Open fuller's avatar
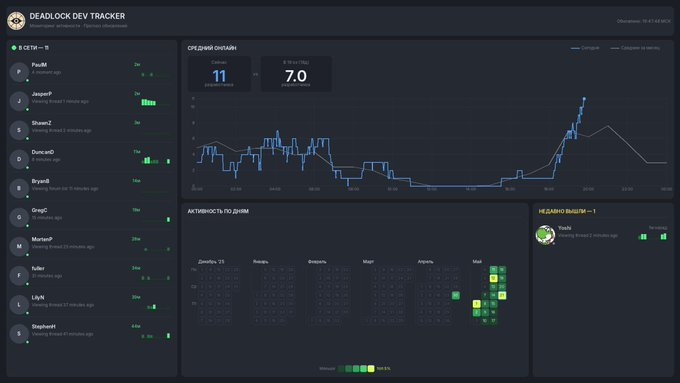This screenshot has height=383, width=680. (19, 275)
